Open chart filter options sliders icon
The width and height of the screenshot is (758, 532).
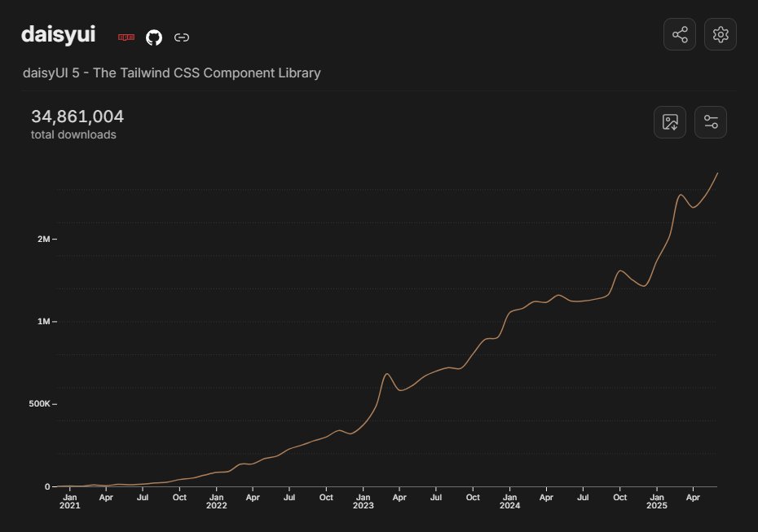pyautogui.click(x=711, y=122)
